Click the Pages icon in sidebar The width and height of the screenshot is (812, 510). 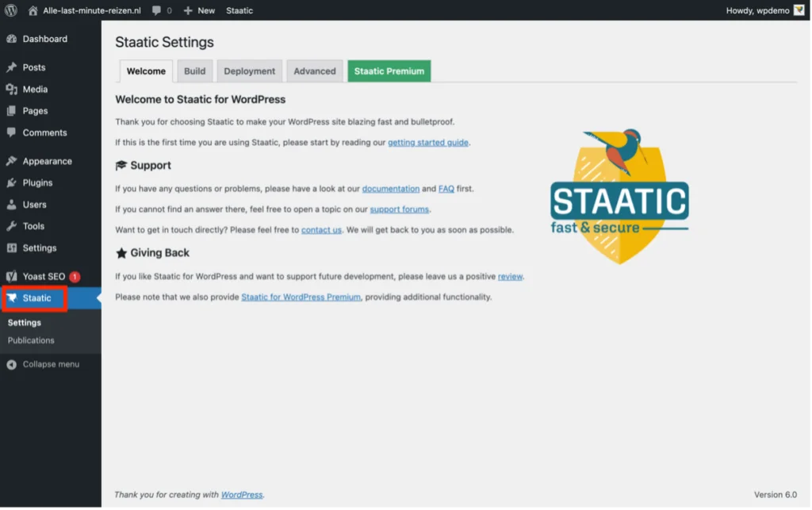coord(11,111)
